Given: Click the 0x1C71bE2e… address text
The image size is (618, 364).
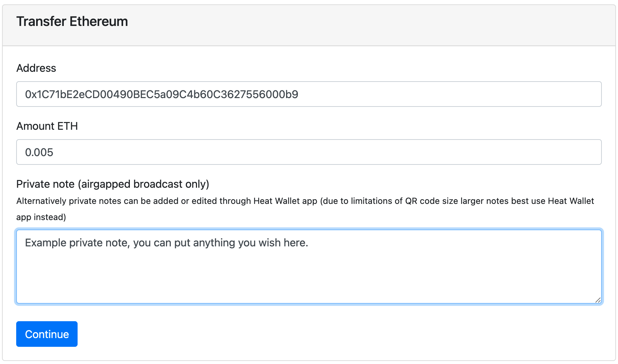Looking at the screenshot, I should tap(162, 94).
